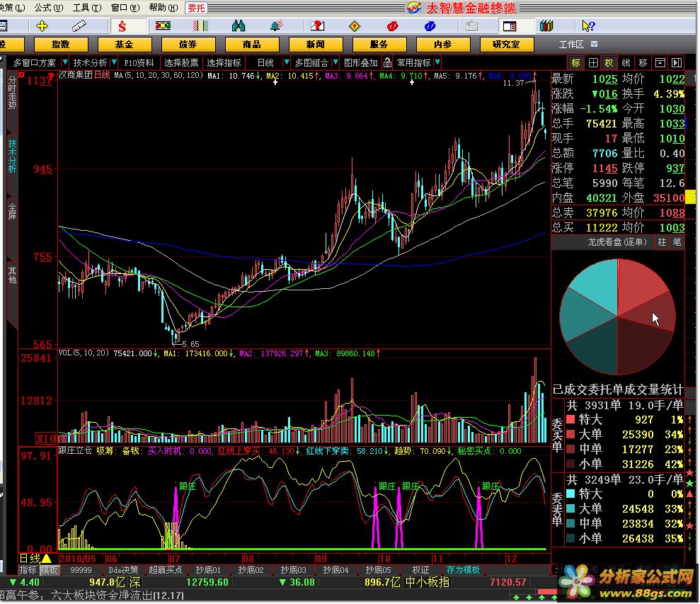
Task: Select the 99999 template tab
Action: coord(81,570)
